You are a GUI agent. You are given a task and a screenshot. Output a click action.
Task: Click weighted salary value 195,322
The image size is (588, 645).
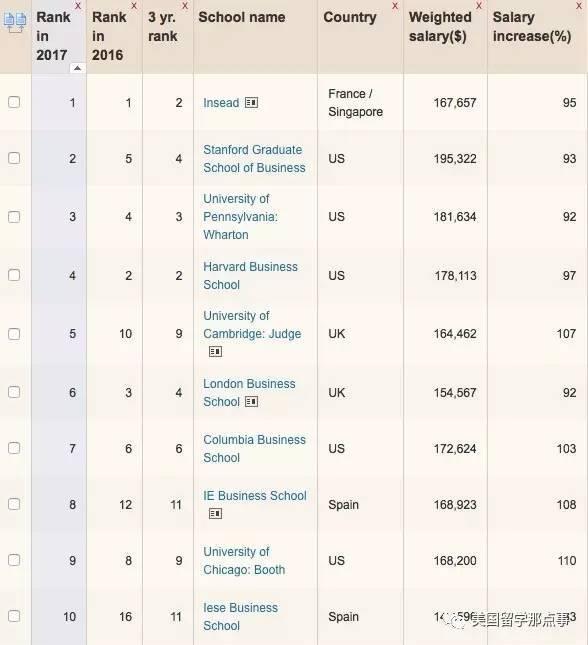coord(455,159)
